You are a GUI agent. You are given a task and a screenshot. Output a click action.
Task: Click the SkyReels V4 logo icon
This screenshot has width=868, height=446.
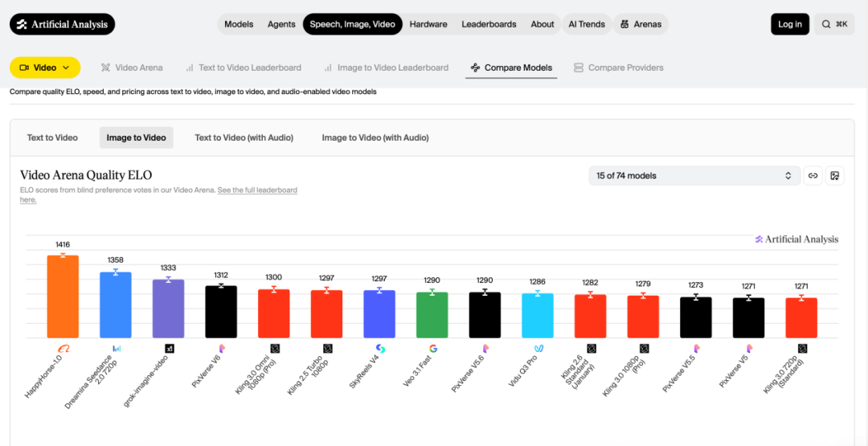pyautogui.click(x=380, y=349)
